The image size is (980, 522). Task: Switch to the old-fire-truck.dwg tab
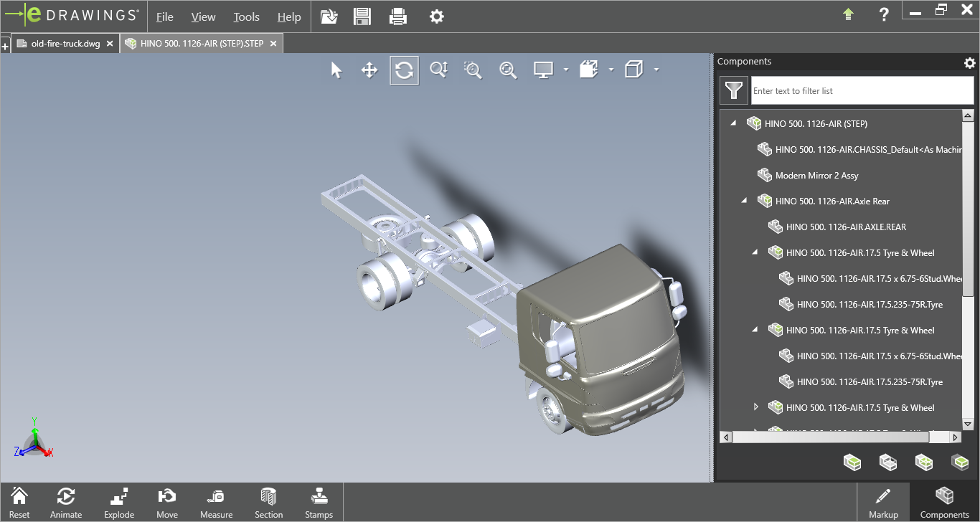click(65, 44)
